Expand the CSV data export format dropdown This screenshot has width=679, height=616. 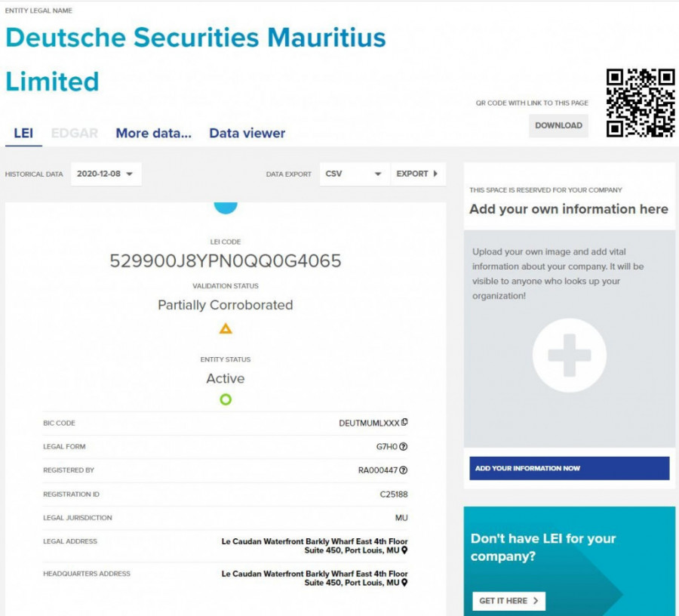[x=355, y=174]
